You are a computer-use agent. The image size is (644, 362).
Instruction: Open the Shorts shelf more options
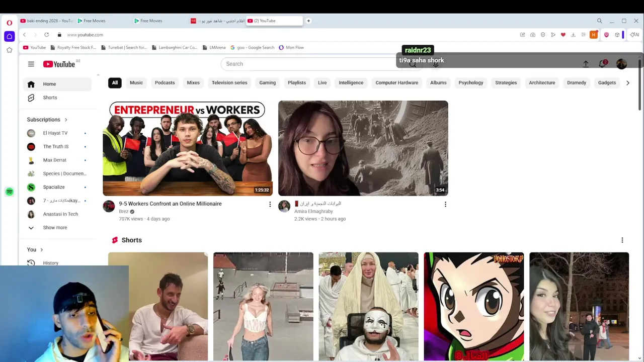click(x=622, y=240)
